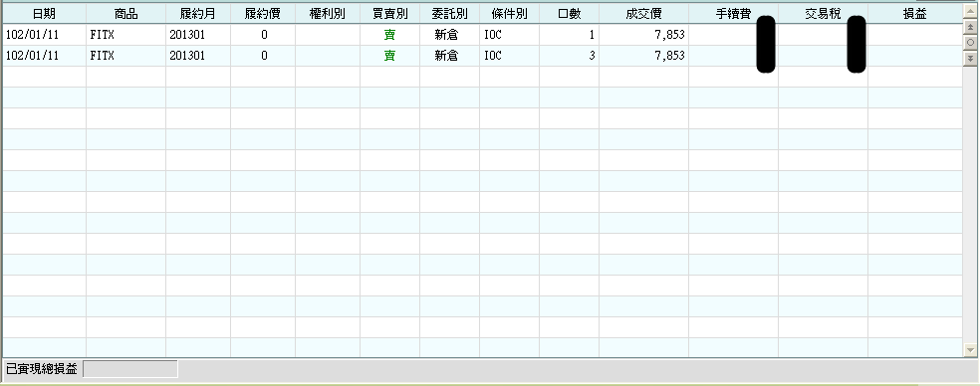The height and width of the screenshot is (386, 980).
Task: Click FITX in the 3-lot row
Action: (102, 56)
